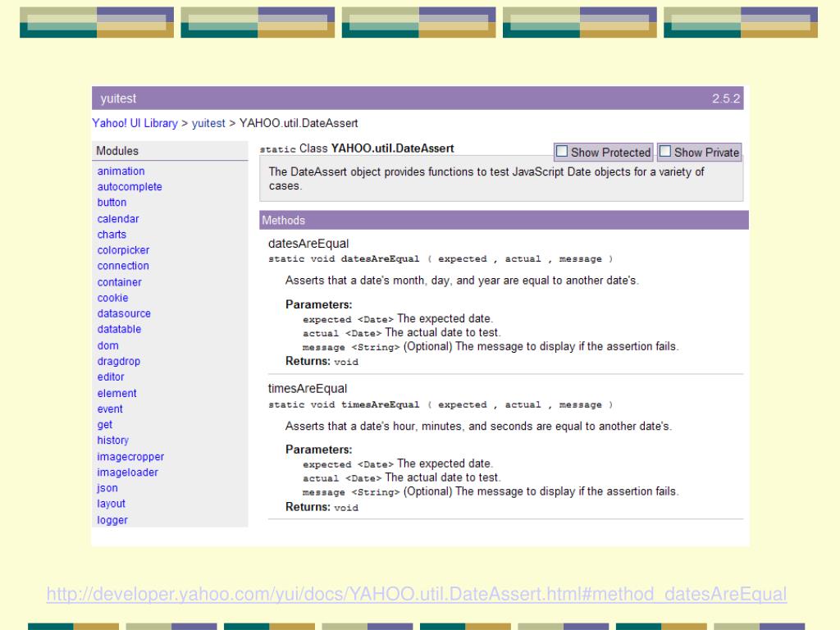Click the timesAreEqual method heading

(x=308, y=388)
